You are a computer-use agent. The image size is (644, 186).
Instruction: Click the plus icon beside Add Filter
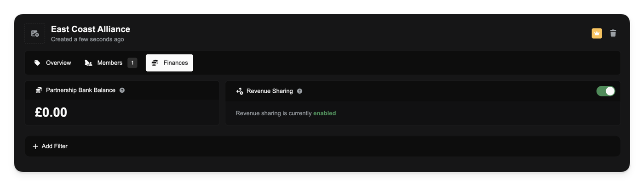pos(35,146)
